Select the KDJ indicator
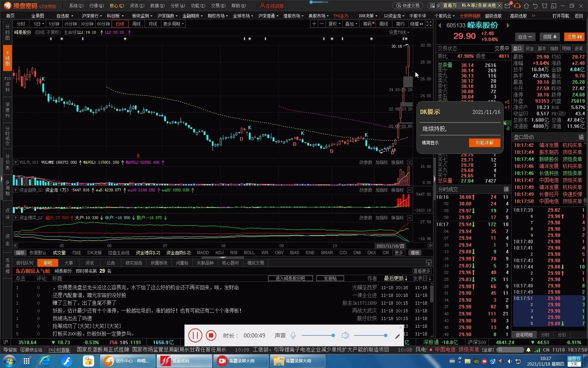The image size is (588, 368). [x=219, y=253]
